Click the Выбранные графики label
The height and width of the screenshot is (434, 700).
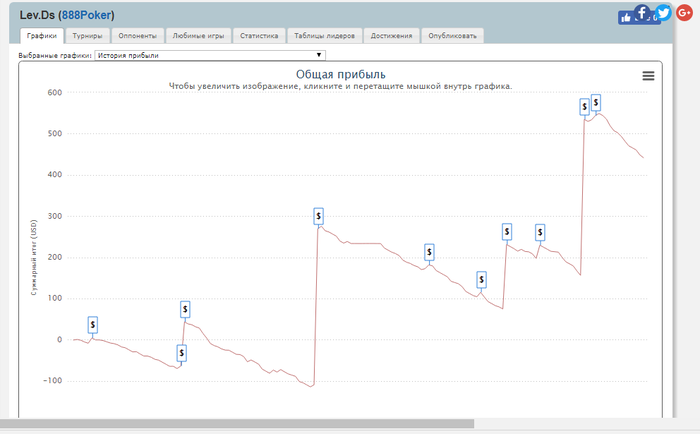pos(55,56)
